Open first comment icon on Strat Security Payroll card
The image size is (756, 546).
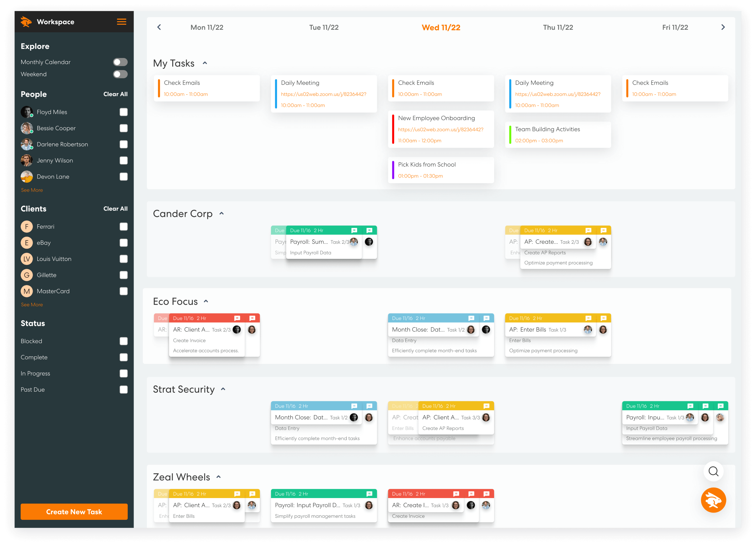point(690,406)
